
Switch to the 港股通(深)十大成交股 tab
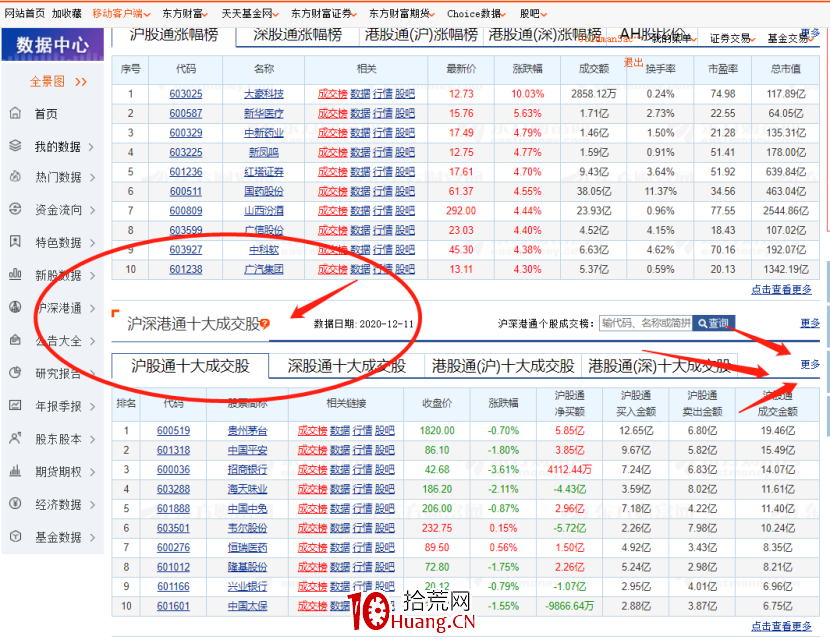(x=659, y=366)
